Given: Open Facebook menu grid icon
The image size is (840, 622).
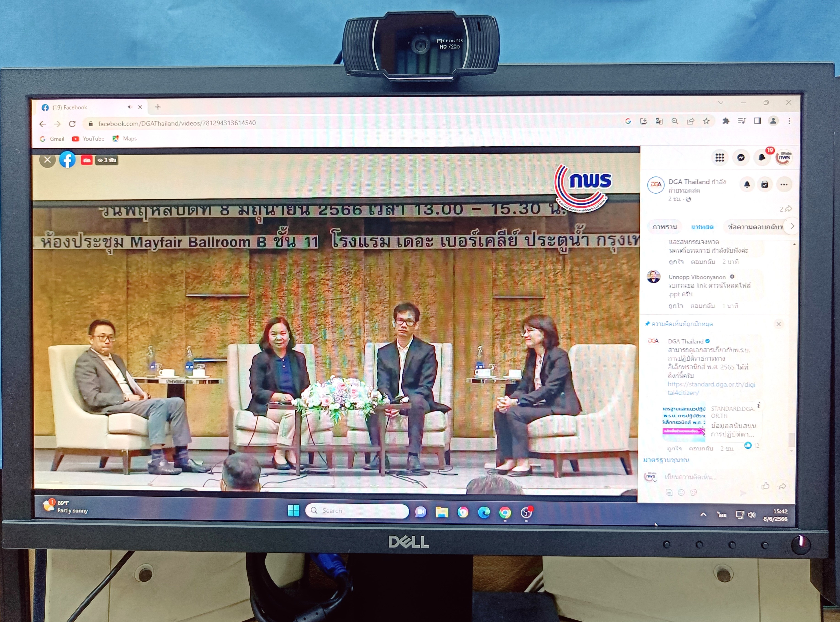Looking at the screenshot, I should [x=720, y=157].
